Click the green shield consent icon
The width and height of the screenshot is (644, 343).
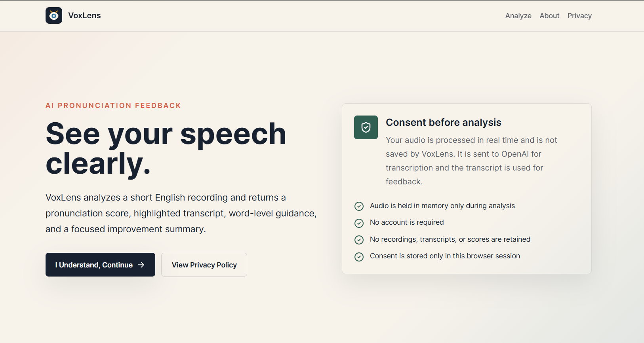point(366,127)
